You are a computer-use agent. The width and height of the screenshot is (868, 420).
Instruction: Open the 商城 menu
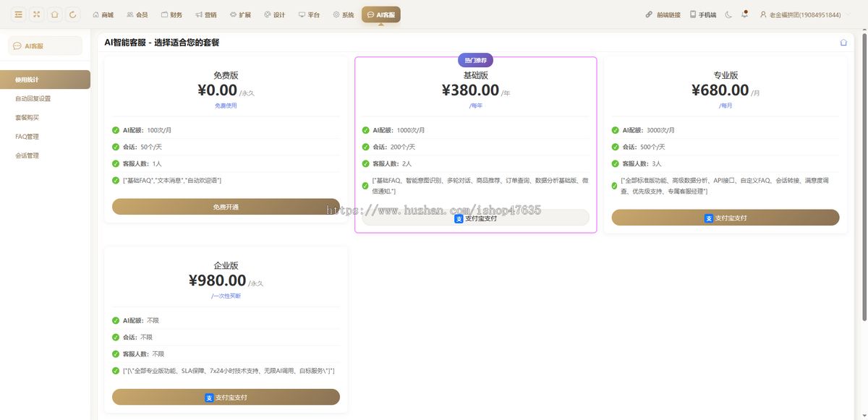pyautogui.click(x=103, y=14)
